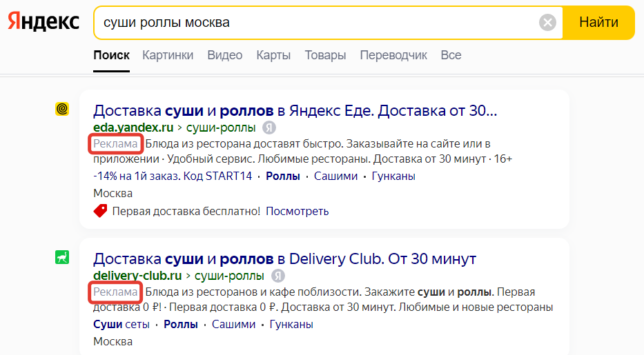Click the Yandex Eda yellow favicon

pyautogui.click(x=62, y=109)
